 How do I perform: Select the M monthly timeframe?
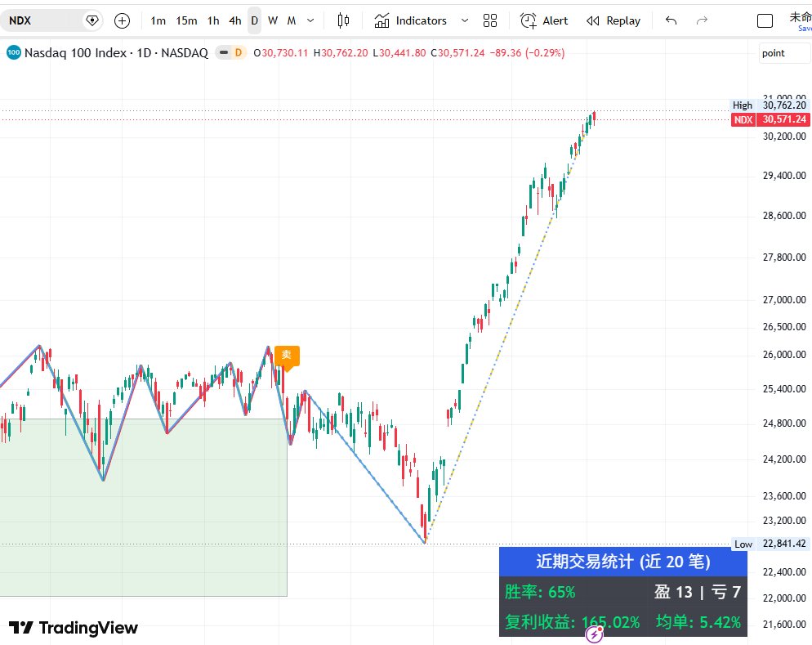[292, 20]
